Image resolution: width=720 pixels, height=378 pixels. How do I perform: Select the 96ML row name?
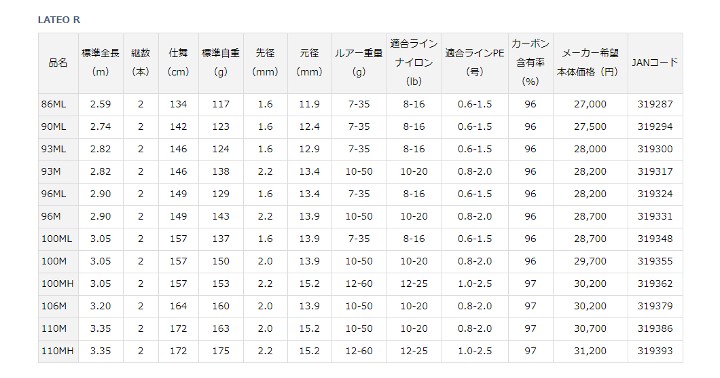coord(53,194)
